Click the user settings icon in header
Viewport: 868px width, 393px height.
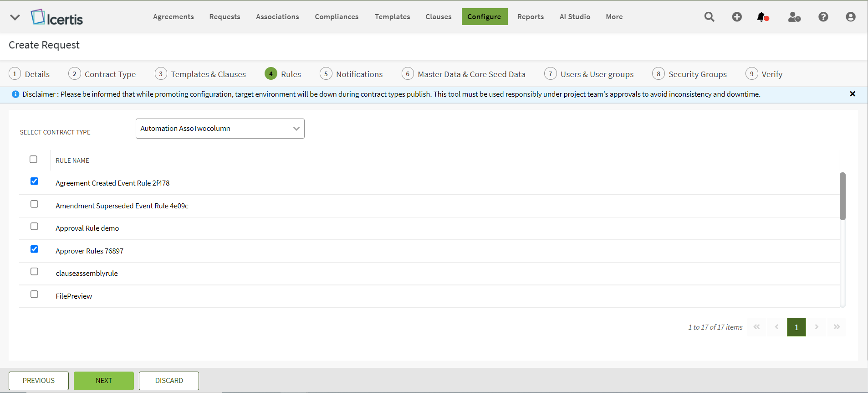point(794,17)
